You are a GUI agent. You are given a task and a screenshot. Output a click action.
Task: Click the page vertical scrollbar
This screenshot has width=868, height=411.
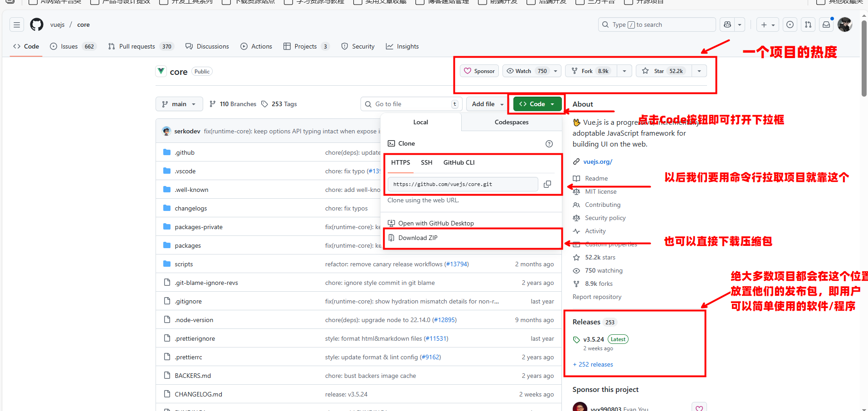pos(864,59)
